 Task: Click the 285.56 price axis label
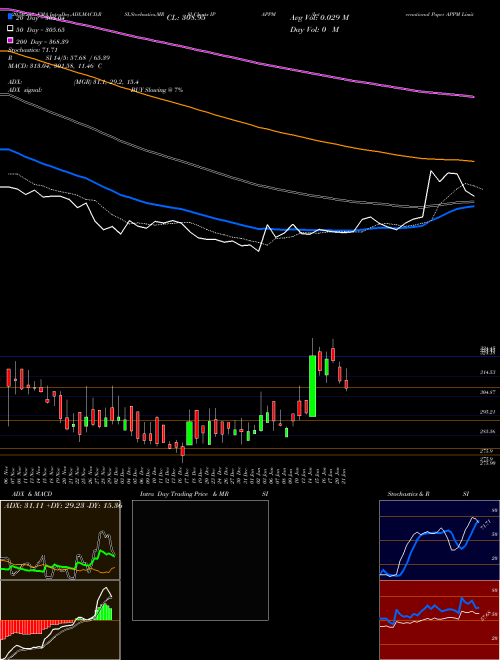pyautogui.click(x=488, y=432)
